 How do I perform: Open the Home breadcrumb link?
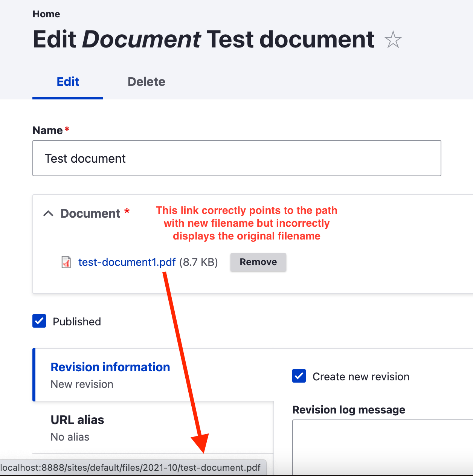click(x=46, y=14)
